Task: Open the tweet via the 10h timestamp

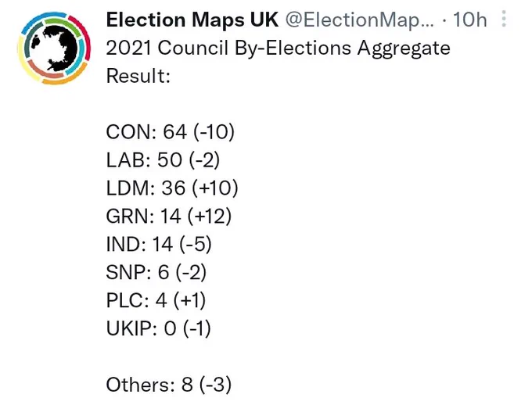Action: pos(470,20)
